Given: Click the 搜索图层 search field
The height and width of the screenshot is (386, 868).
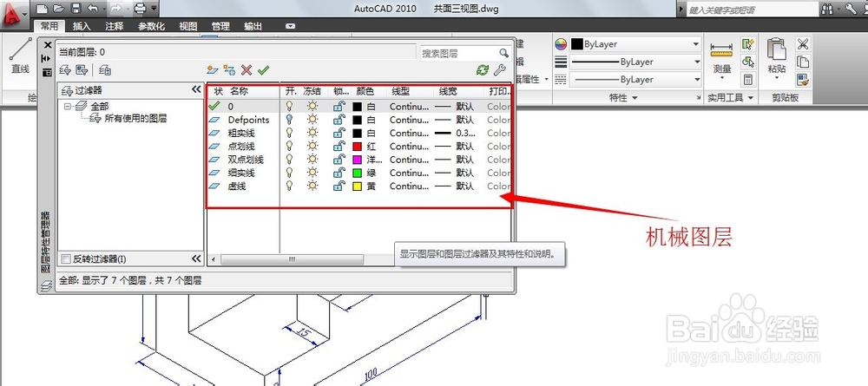Looking at the screenshot, I should point(465,53).
